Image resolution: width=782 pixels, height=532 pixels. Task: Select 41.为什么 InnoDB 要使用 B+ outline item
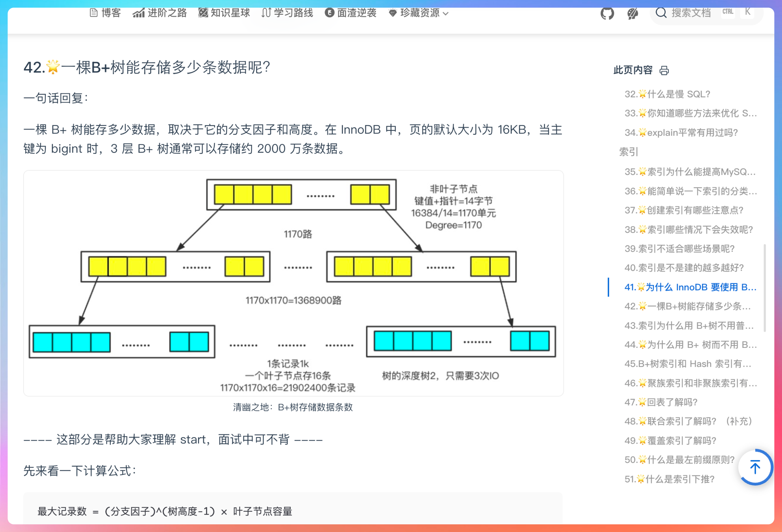pos(690,287)
